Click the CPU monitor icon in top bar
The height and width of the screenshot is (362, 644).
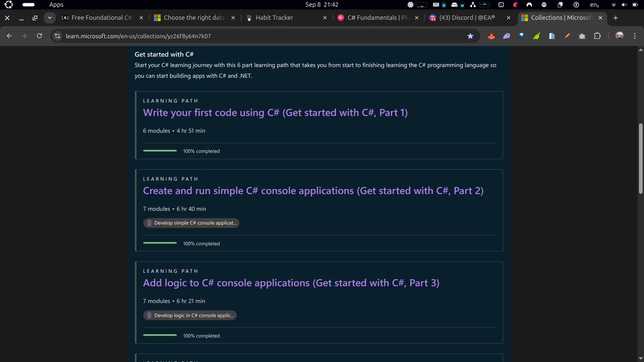[x=411, y=5]
